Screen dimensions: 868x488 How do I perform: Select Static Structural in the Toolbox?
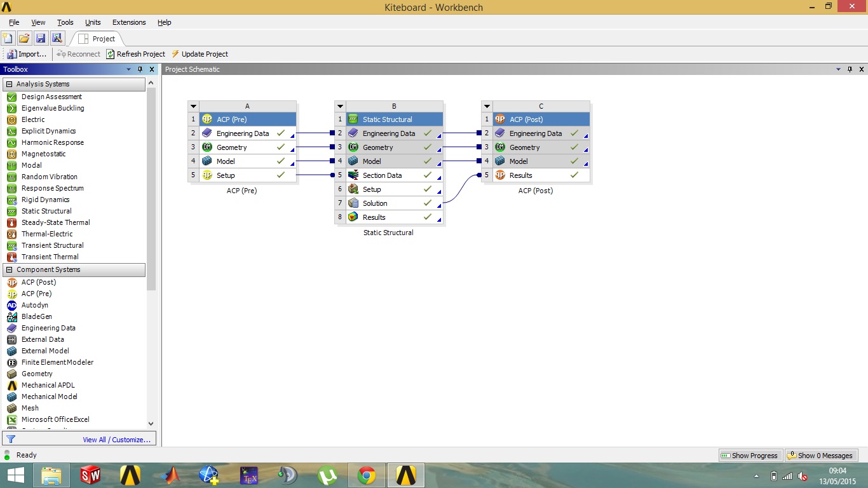(x=46, y=211)
